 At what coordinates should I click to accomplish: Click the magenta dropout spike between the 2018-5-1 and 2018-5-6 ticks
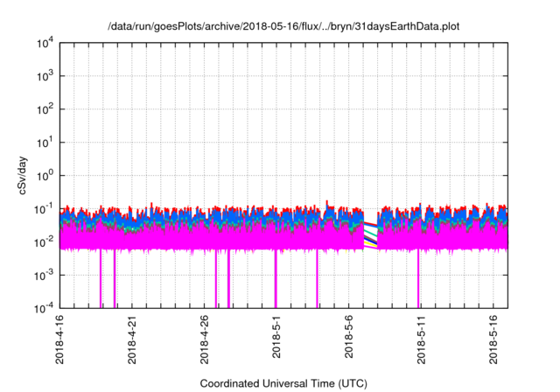tap(317, 278)
